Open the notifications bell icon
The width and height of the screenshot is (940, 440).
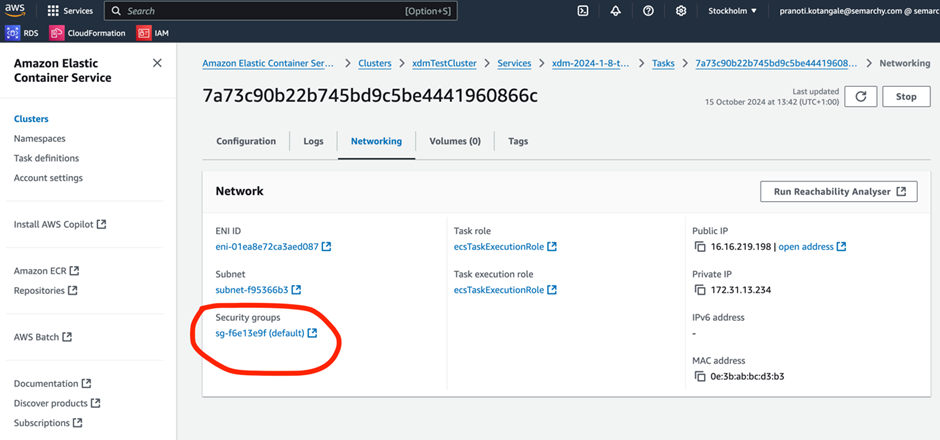pos(615,11)
